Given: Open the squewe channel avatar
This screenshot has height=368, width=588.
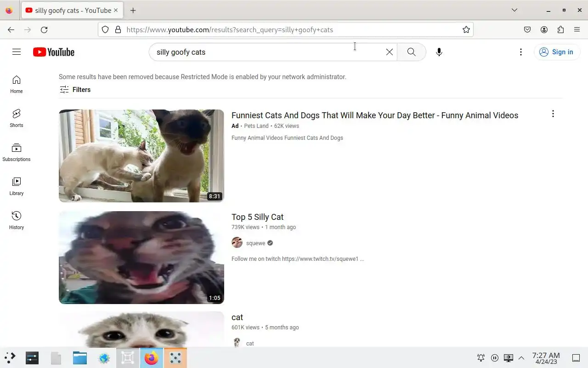Looking at the screenshot, I should point(237,243).
